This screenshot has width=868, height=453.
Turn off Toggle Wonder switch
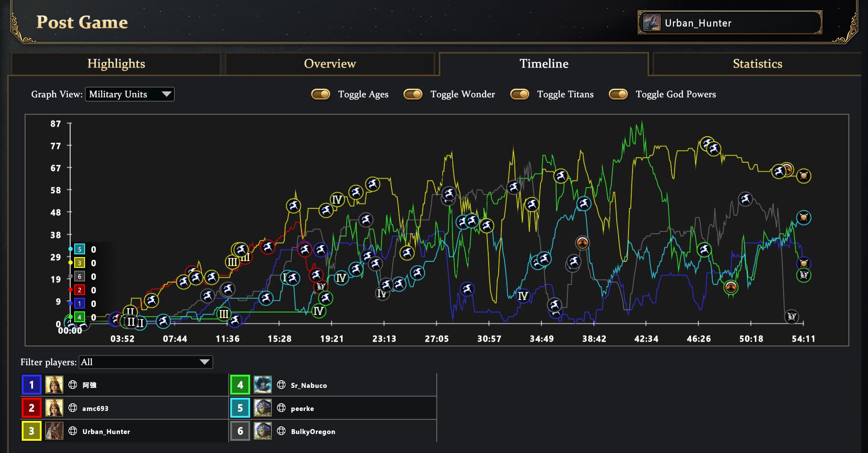pyautogui.click(x=413, y=94)
